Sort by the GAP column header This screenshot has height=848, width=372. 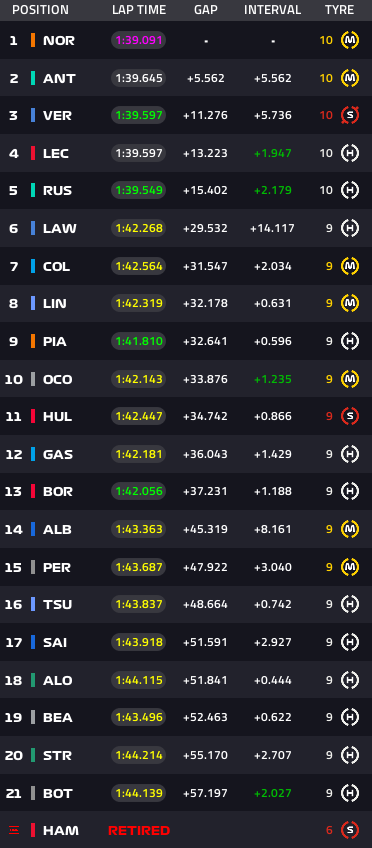[205, 10]
